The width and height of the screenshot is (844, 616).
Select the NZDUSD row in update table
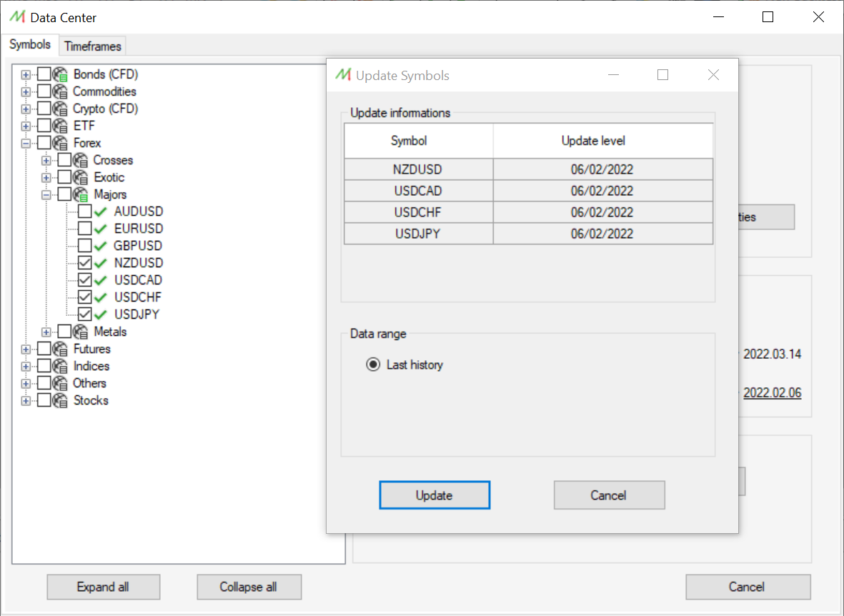(x=528, y=169)
